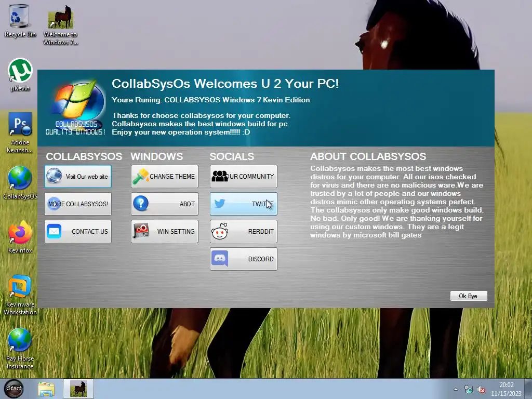Image resolution: width=532 pixels, height=399 pixels.
Task: Open Kevinware Workstation desktop icon
Action: tap(20, 295)
